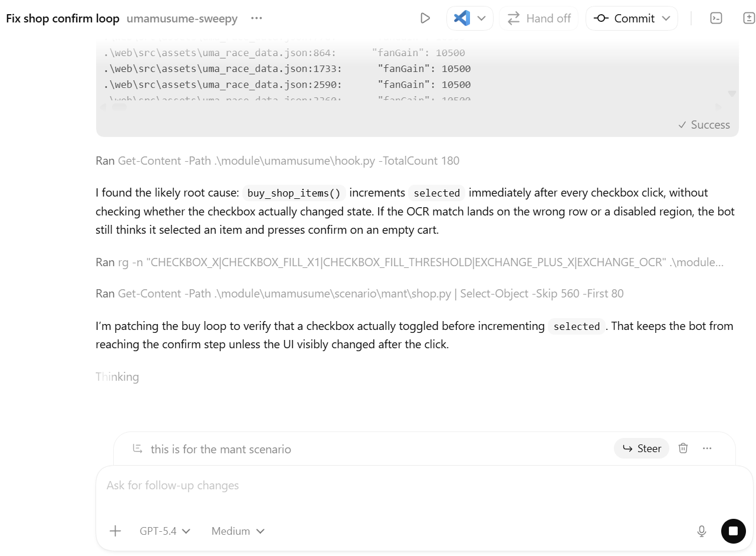
Task: Click the run action play icon
Action: coord(425,18)
